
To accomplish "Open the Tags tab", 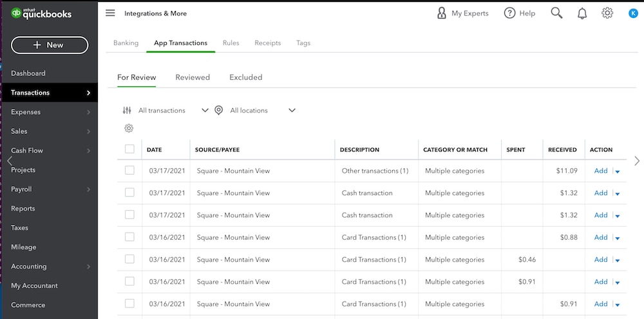I will 303,43.
